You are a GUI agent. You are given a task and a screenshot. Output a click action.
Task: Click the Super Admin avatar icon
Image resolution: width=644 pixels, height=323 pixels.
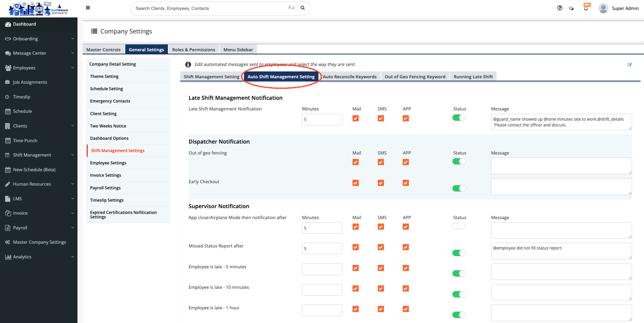click(x=603, y=8)
